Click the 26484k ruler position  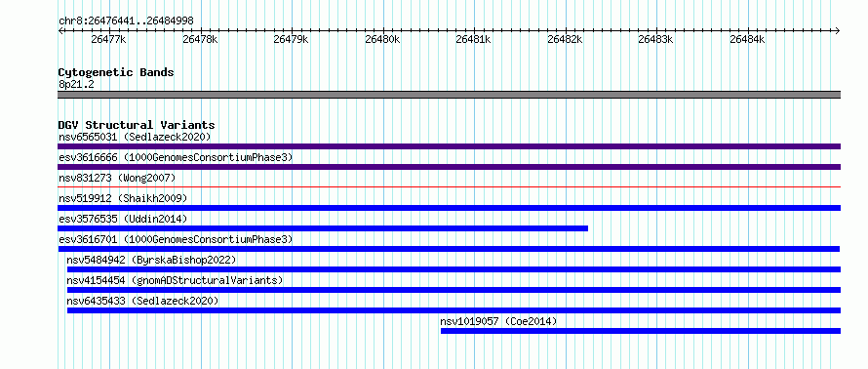pos(747,39)
